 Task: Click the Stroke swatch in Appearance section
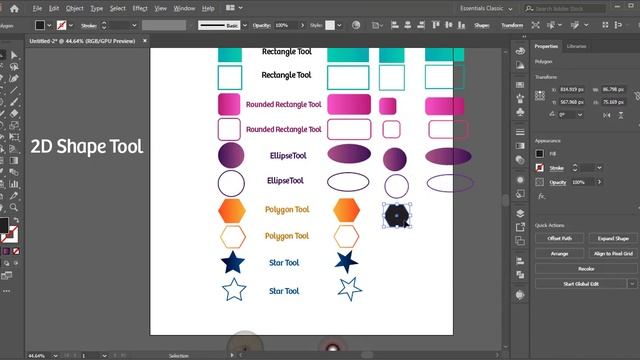(540, 168)
